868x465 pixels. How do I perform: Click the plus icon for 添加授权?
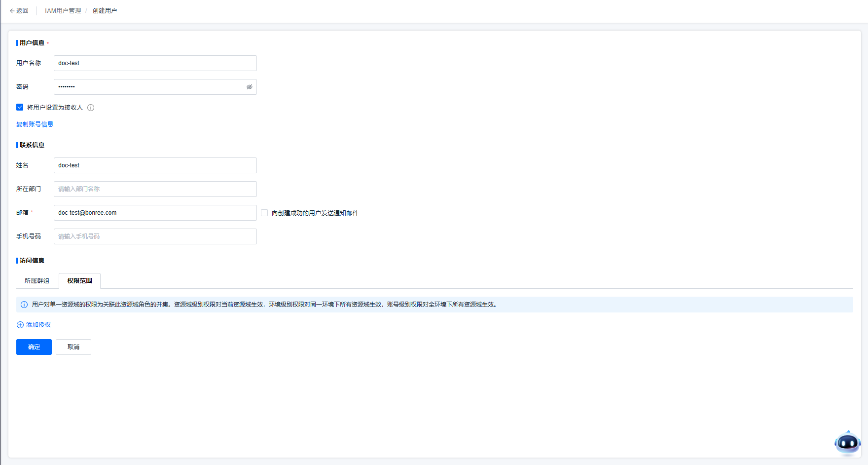click(20, 325)
